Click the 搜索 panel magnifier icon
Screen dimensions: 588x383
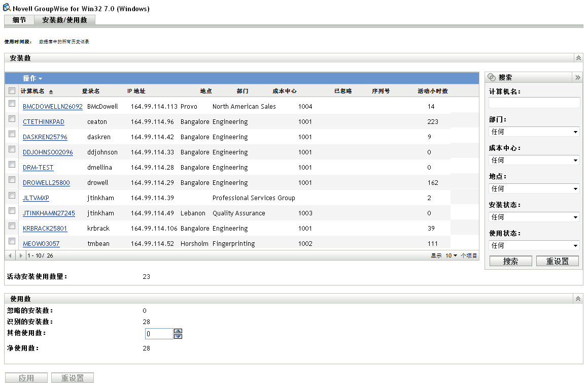pos(492,77)
